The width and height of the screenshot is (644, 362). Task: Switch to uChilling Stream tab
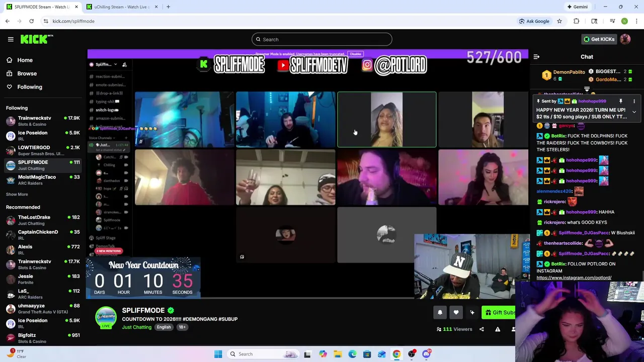pyautogui.click(x=122, y=7)
